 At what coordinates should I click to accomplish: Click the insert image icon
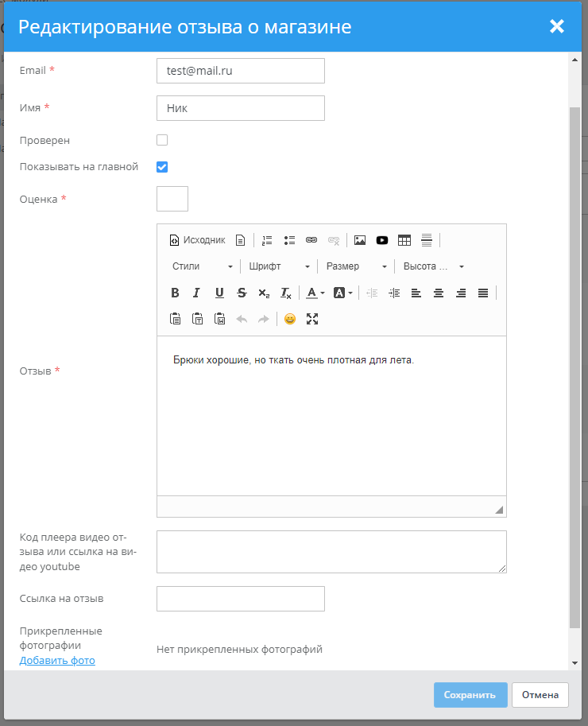(x=360, y=240)
